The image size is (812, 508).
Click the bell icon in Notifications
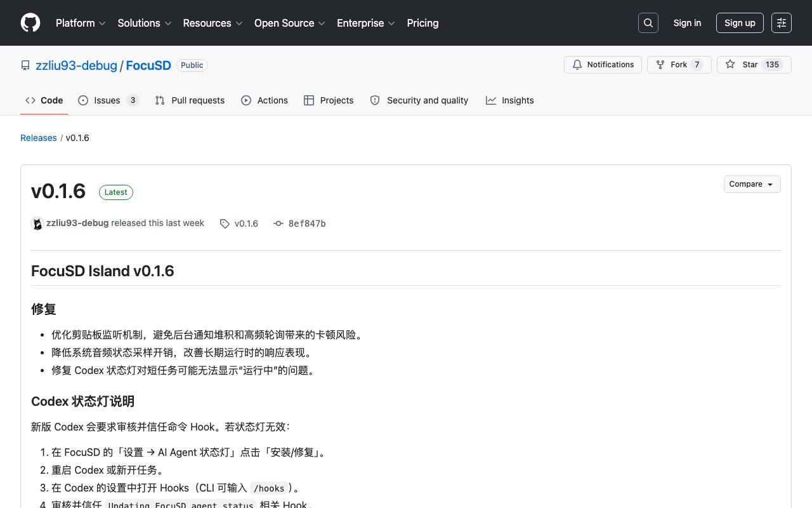click(577, 65)
